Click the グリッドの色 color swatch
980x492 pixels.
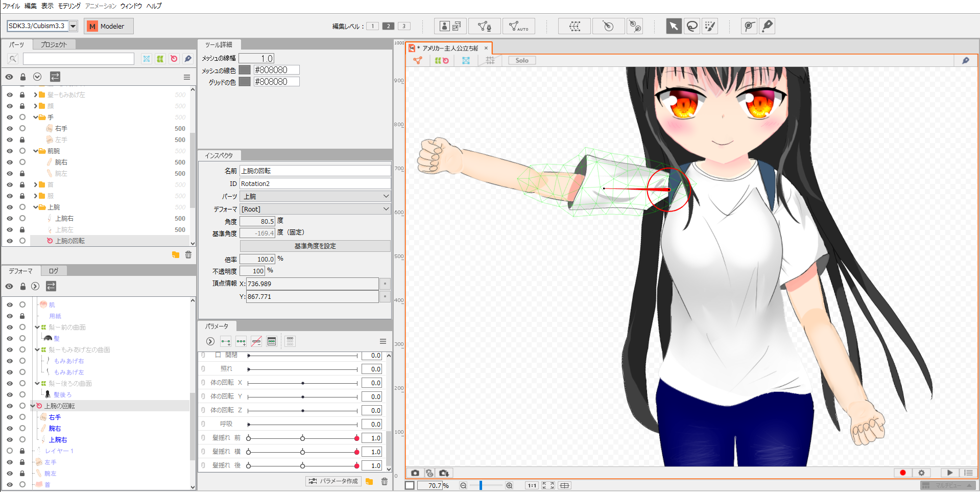[x=245, y=82]
